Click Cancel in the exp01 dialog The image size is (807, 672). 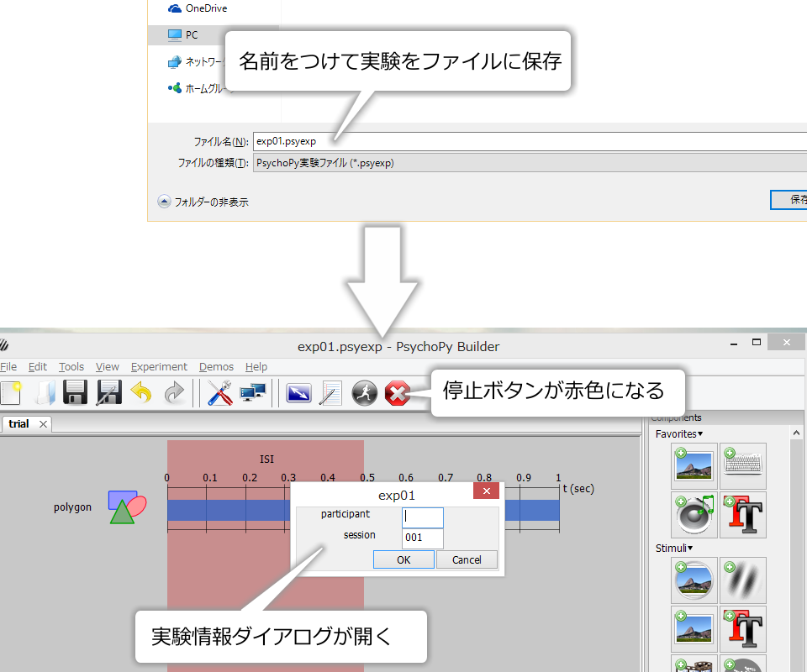(467, 559)
